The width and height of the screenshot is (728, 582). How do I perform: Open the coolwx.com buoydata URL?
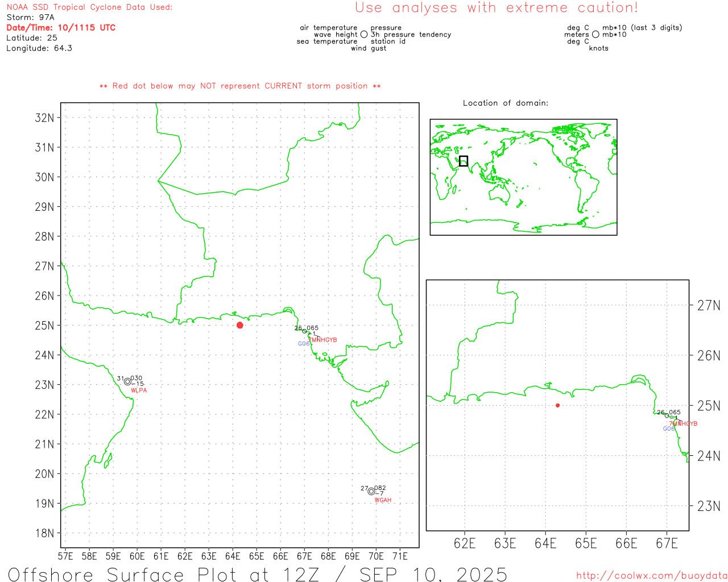652,576
